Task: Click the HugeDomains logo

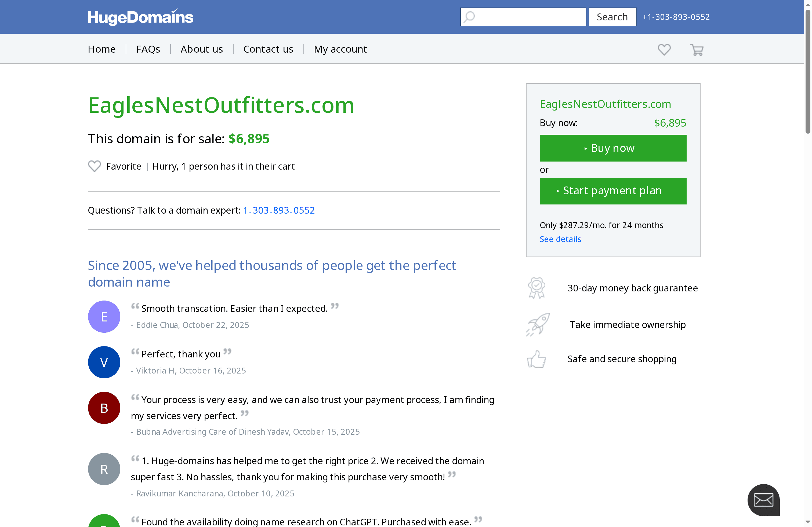Action: [x=140, y=16]
